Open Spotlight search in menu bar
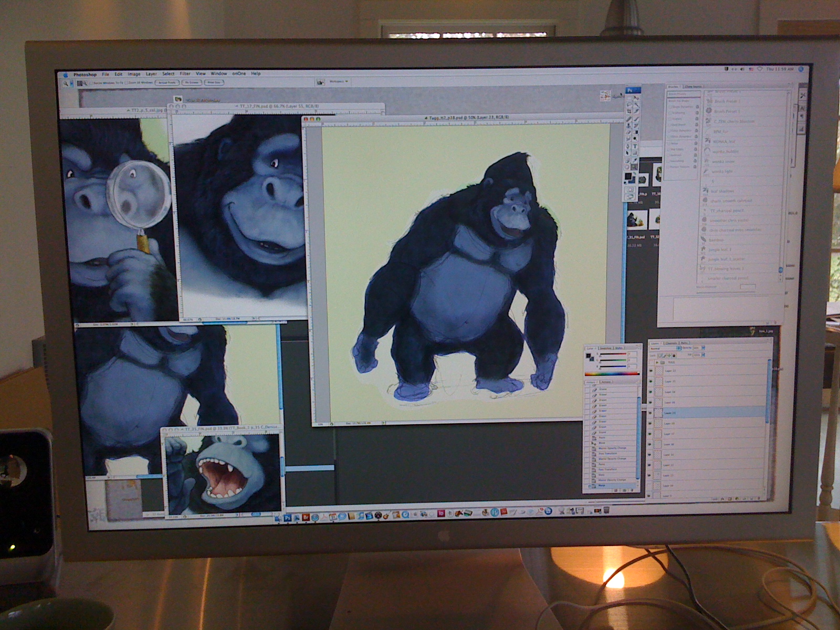Viewport: 840px width, 630px height. (801, 69)
